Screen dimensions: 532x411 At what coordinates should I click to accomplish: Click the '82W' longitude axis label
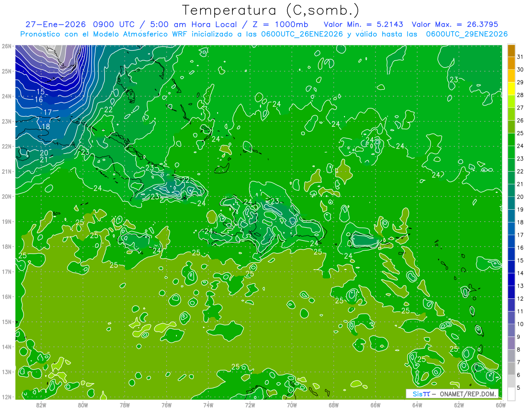point(41,405)
